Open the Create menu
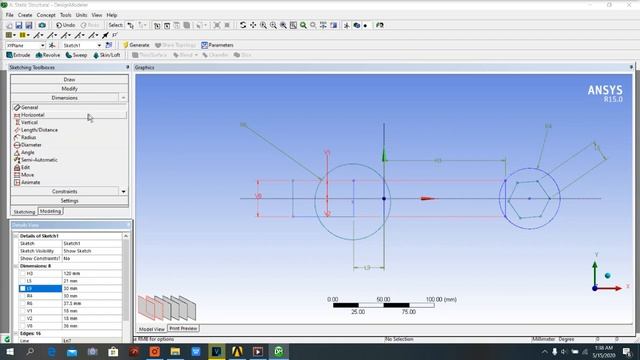The width and height of the screenshot is (640, 360). [25, 15]
